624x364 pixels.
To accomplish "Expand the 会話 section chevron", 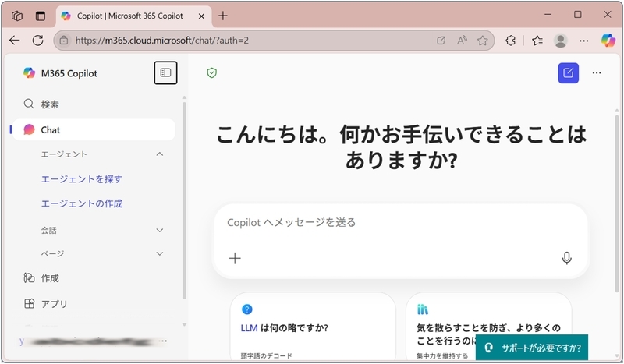I will pos(160,231).
